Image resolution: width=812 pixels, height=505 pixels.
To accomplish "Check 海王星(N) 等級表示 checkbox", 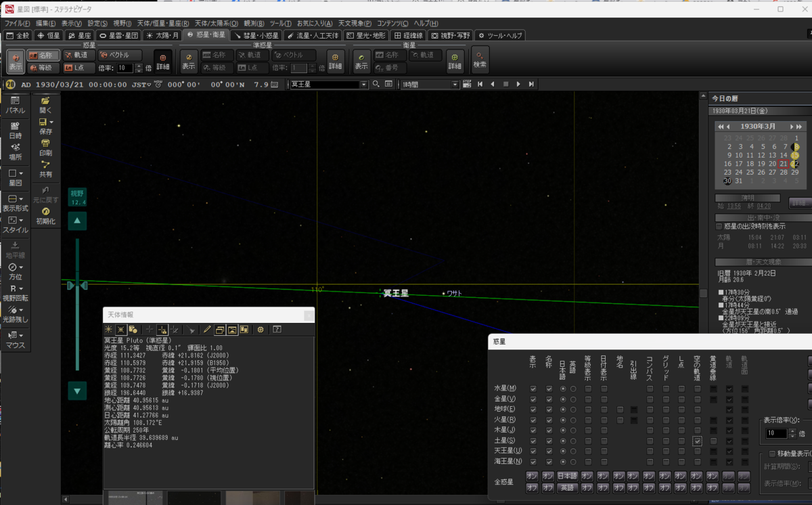I will [588, 462].
